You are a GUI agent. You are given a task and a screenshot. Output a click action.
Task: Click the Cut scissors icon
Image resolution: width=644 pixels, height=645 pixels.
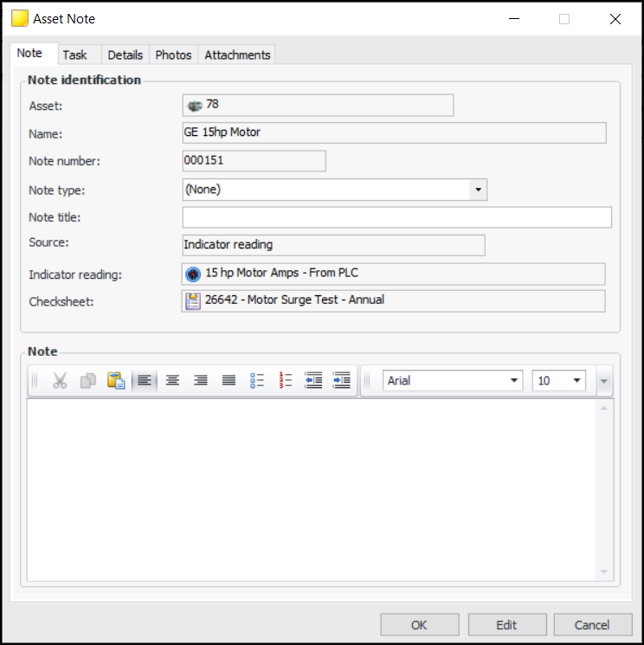[x=60, y=381]
